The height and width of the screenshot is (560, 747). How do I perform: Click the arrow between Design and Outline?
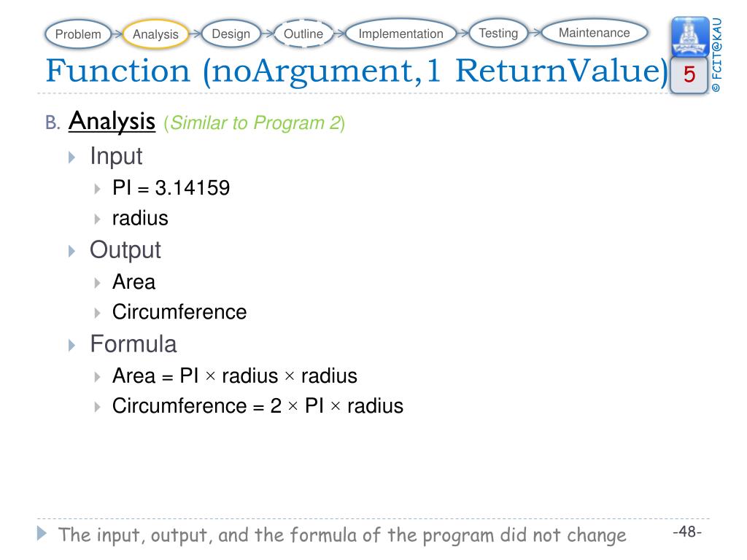(267, 34)
